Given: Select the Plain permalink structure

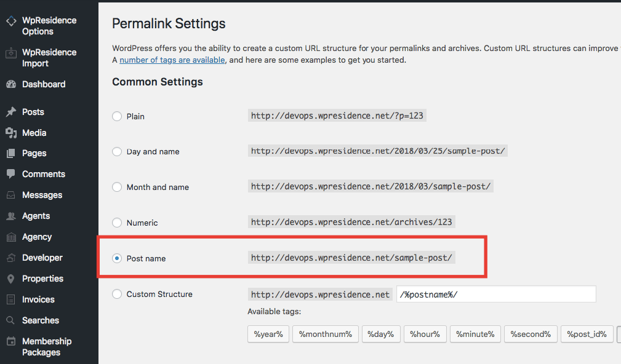Looking at the screenshot, I should coord(116,116).
